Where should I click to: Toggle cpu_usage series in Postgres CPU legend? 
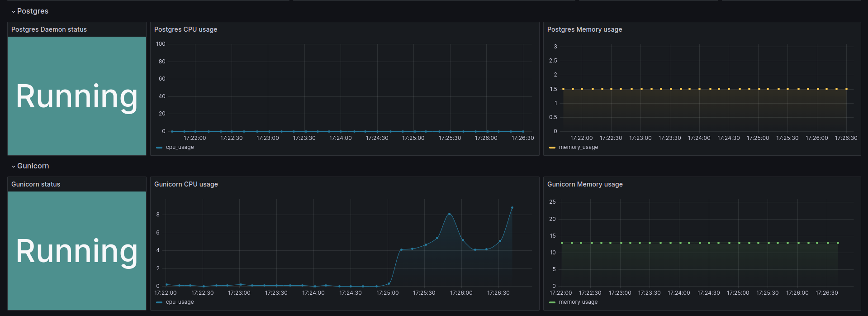(180, 147)
